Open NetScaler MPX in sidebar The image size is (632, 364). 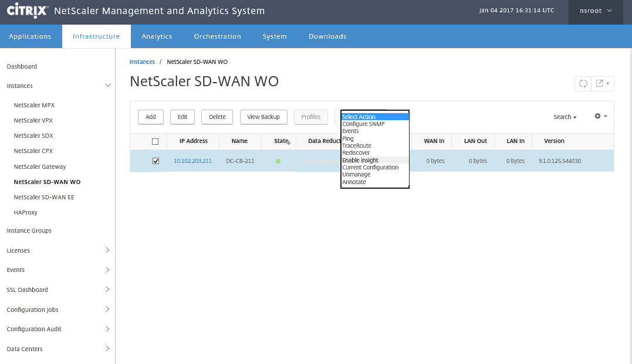[x=34, y=105]
